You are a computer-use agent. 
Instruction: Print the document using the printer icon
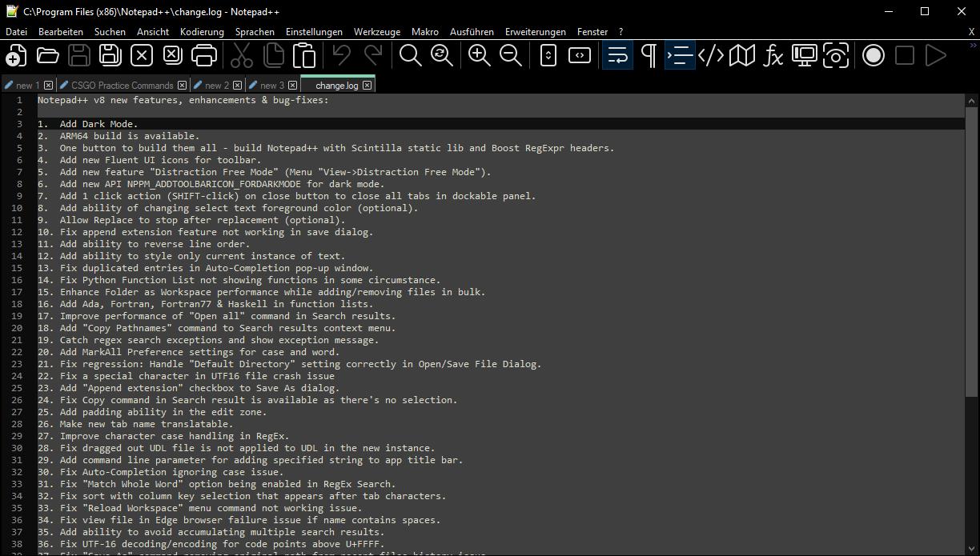tap(204, 55)
